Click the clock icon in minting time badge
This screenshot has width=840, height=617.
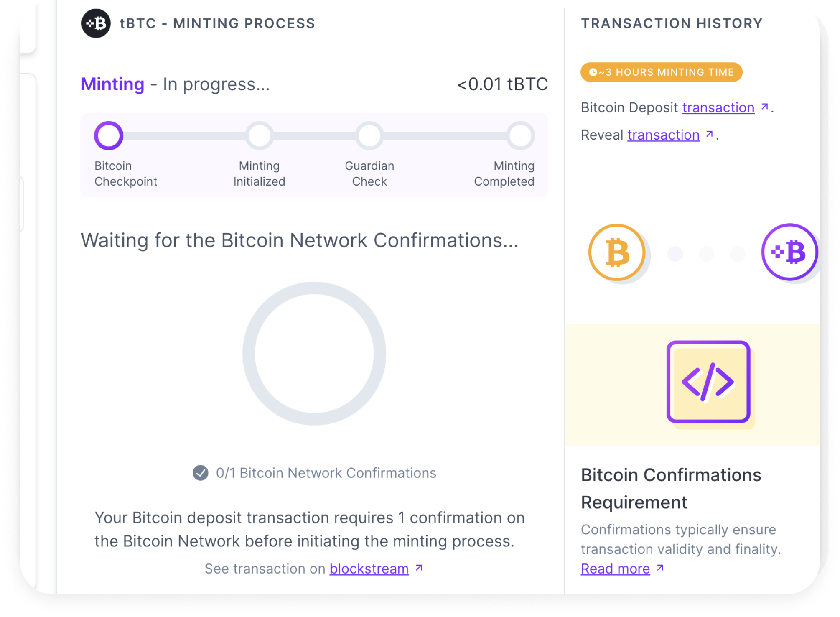[593, 72]
